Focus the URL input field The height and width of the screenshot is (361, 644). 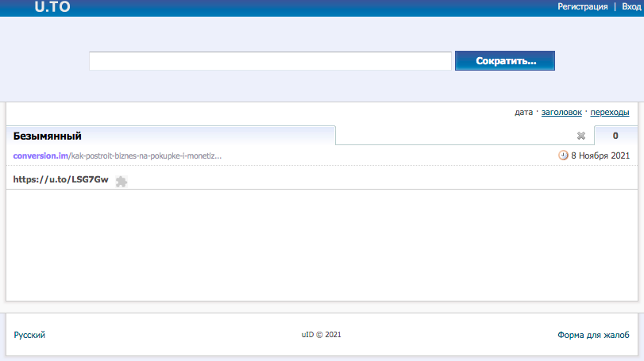tap(270, 61)
